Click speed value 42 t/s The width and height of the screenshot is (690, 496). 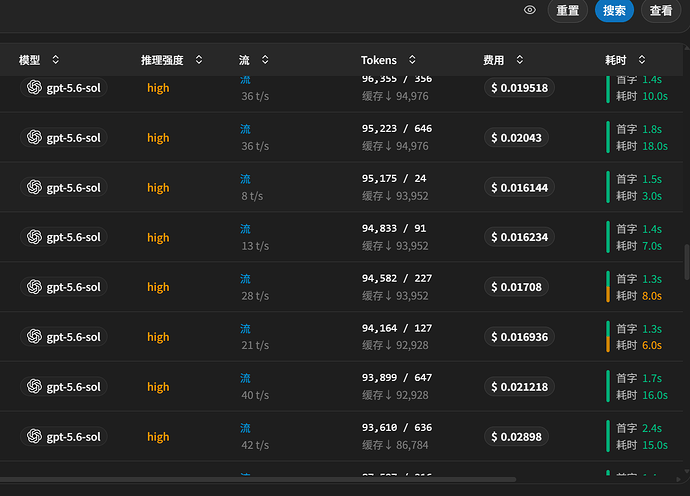(x=255, y=445)
